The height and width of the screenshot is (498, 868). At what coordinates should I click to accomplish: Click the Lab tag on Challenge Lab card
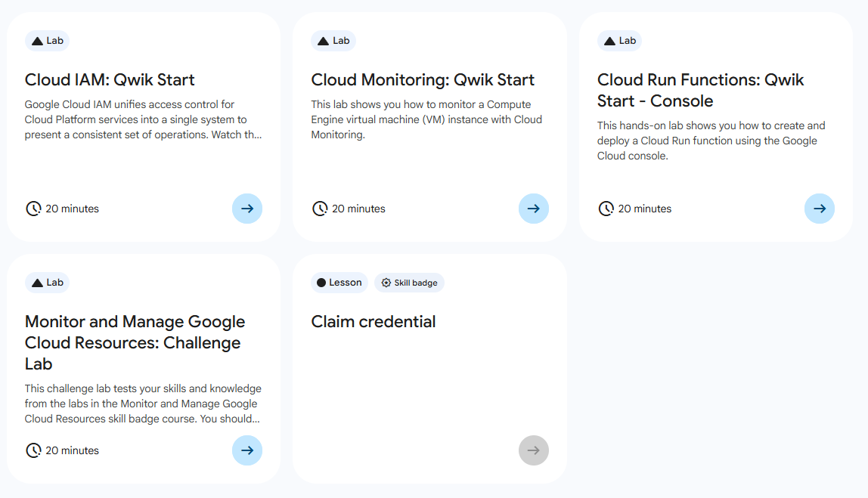coord(47,283)
